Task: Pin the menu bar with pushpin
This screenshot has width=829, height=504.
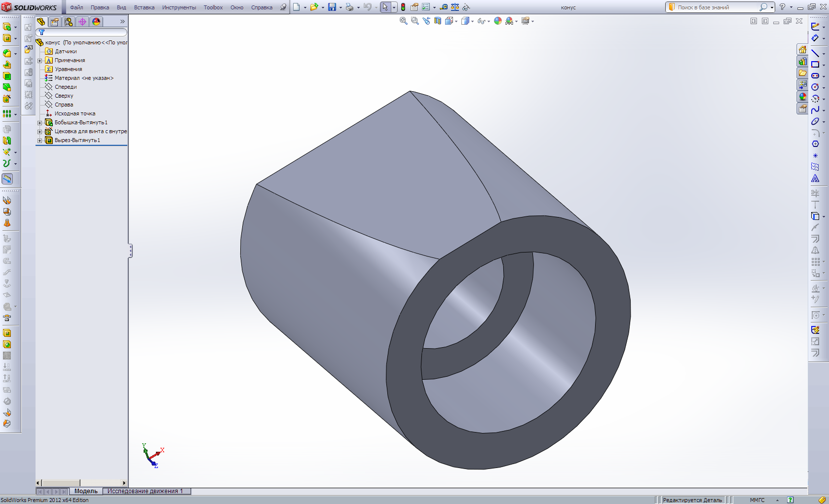Action: pos(283,7)
